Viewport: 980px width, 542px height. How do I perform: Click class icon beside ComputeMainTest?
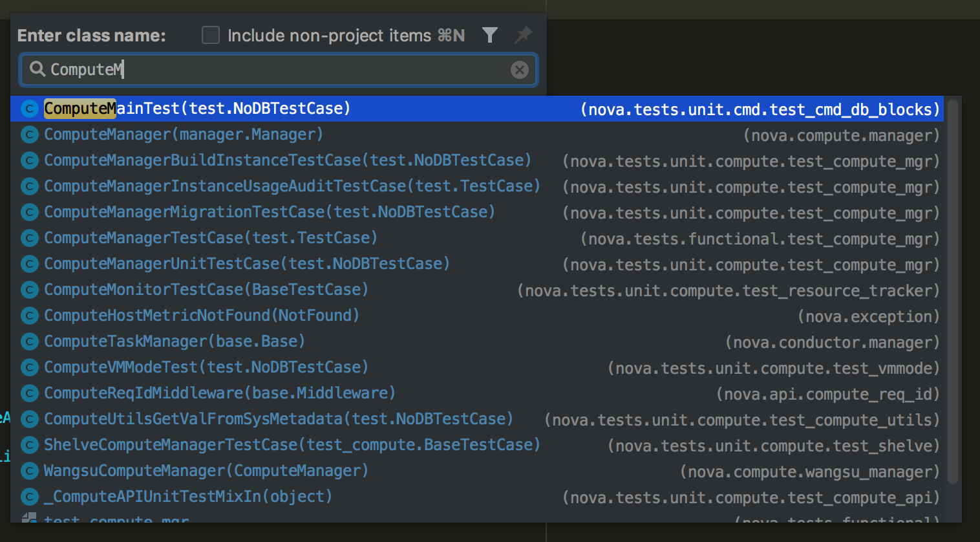click(29, 109)
